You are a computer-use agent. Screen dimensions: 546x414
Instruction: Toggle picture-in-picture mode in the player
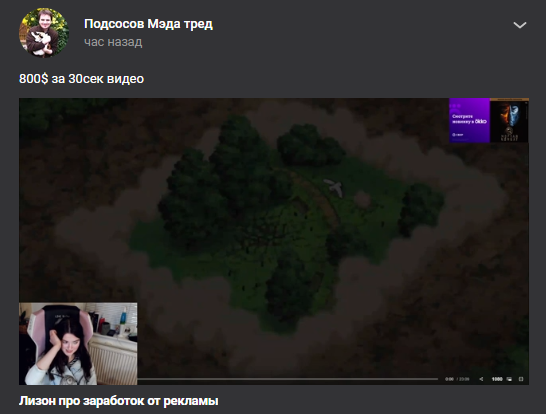pyautogui.click(x=509, y=379)
